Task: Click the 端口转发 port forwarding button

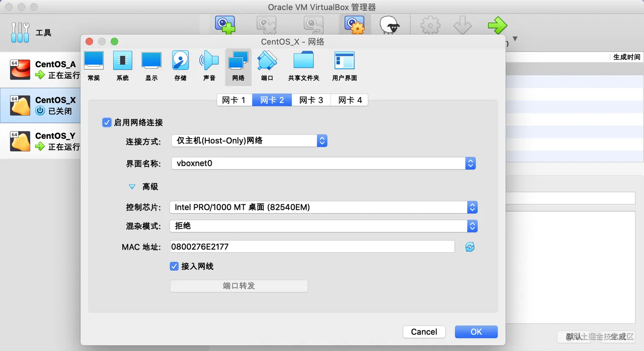Action: (239, 286)
